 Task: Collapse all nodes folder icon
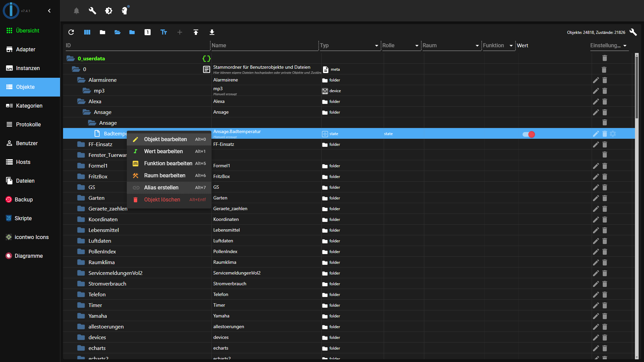click(x=103, y=32)
